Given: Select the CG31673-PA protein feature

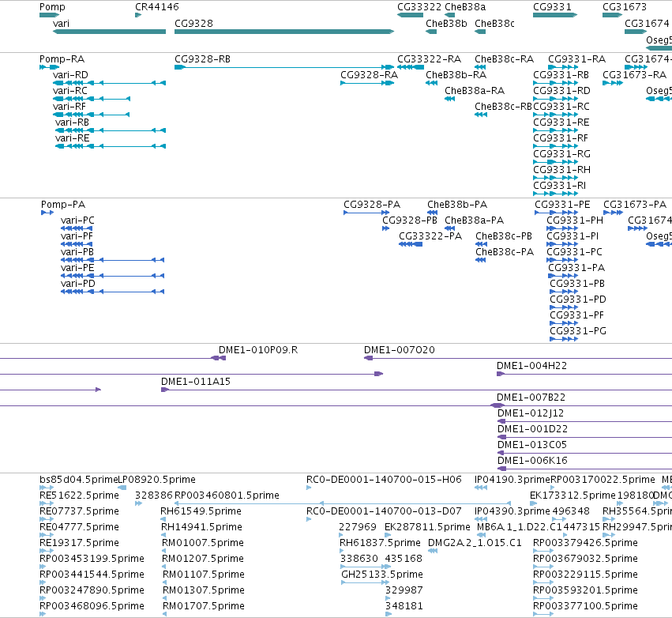Looking at the screenshot, I should tap(613, 213).
